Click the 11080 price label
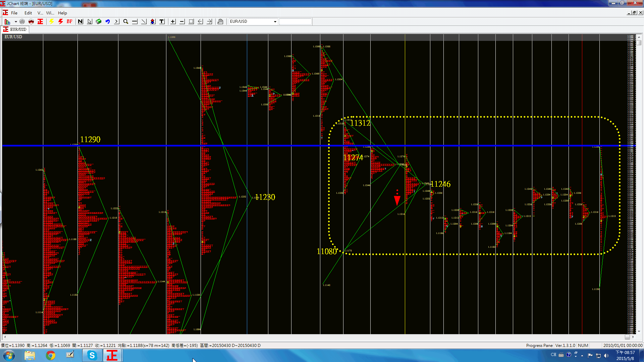 327,251
